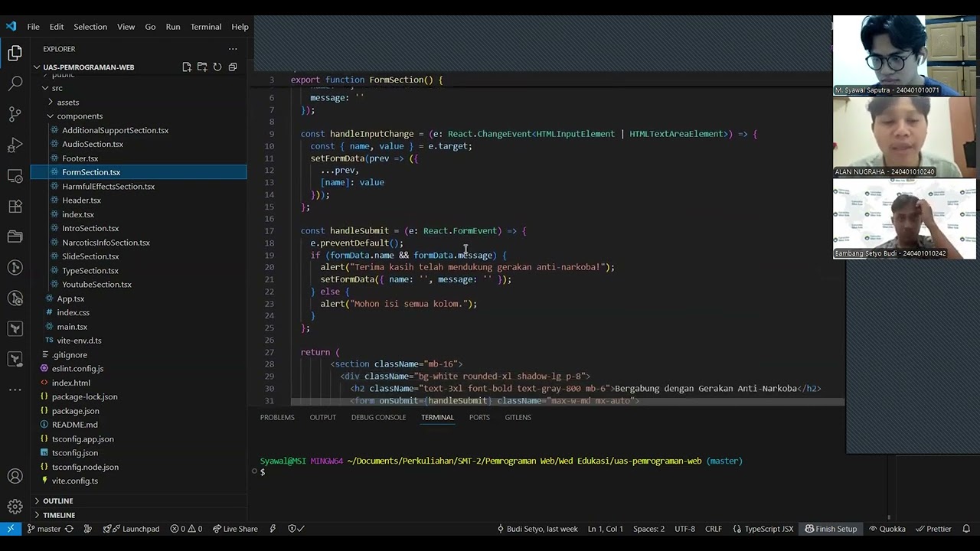
Task: Open the Terminal menu
Action: [x=206, y=27]
